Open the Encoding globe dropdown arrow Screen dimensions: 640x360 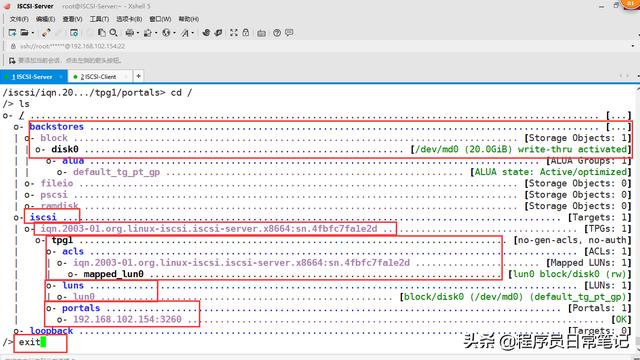[x=174, y=33]
